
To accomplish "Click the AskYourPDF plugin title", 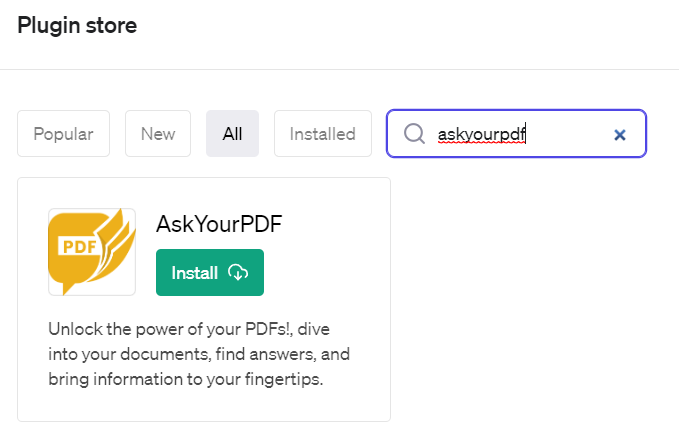I will pos(219,225).
